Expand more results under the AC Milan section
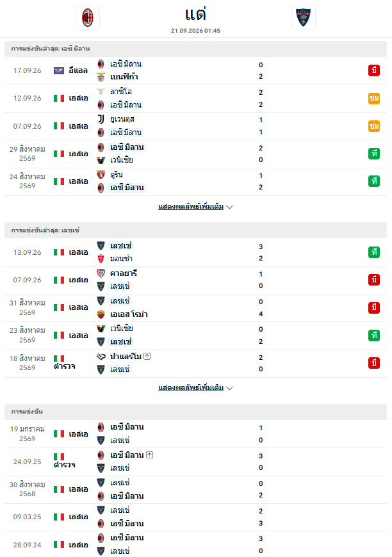This screenshot has width=392, height=557. click(x=191, y=207)
